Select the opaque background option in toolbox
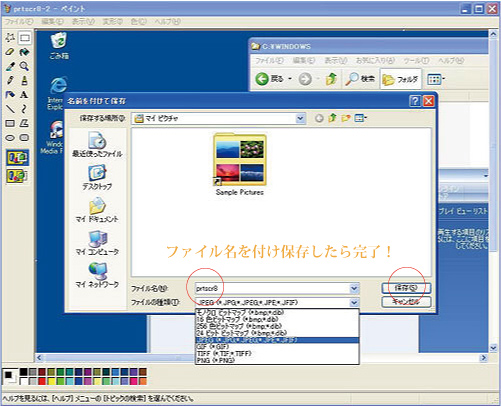The width and height of the screenshot is (501, 406). click(x=17, y=158)
